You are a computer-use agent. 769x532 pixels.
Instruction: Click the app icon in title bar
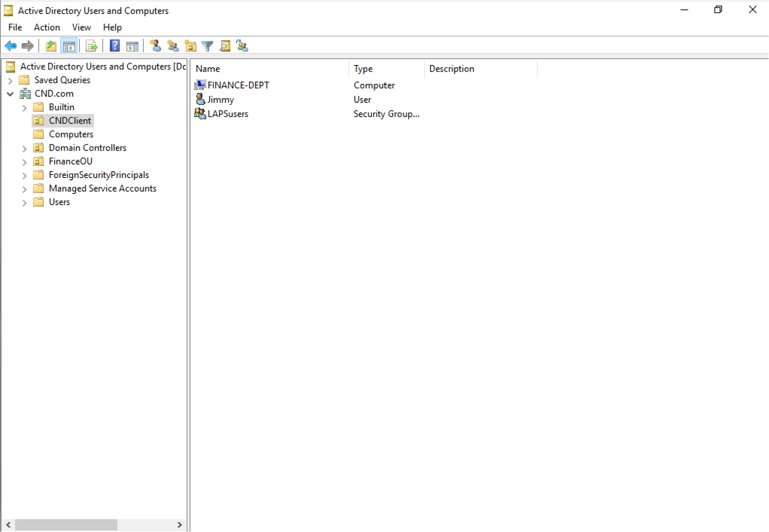(8, 10)
